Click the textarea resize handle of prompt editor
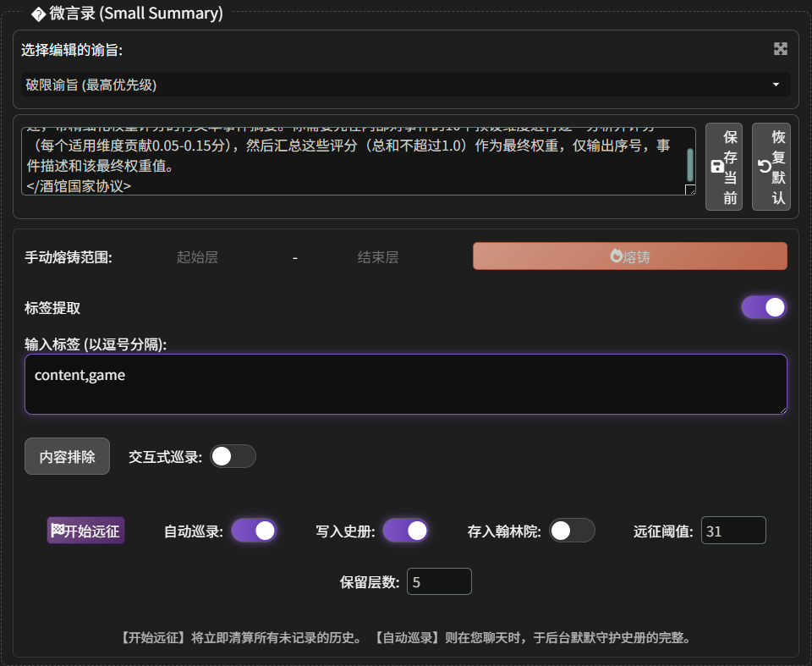 689,190
